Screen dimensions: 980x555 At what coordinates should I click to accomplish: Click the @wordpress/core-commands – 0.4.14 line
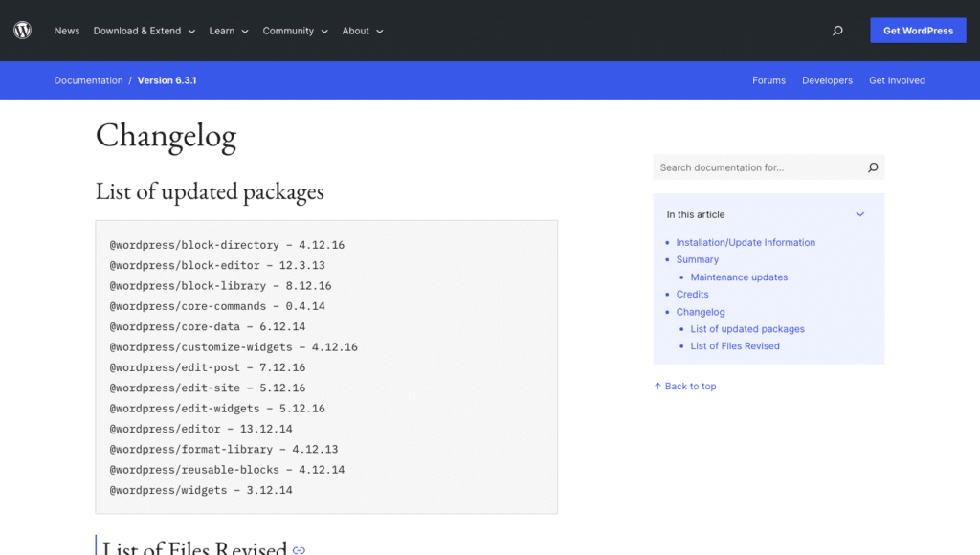(x=217, y=306)
